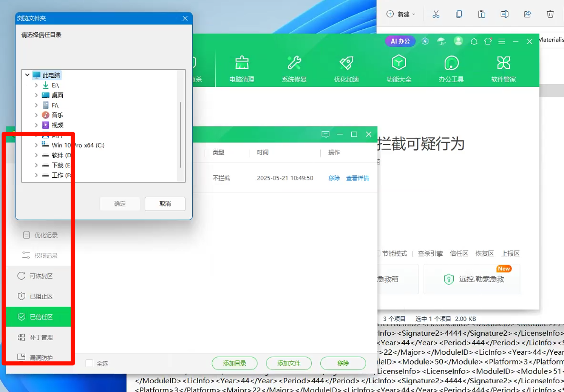Click the AI办公 badge
The height and width of the screenshot is (392, 564).
pos(400,41)
